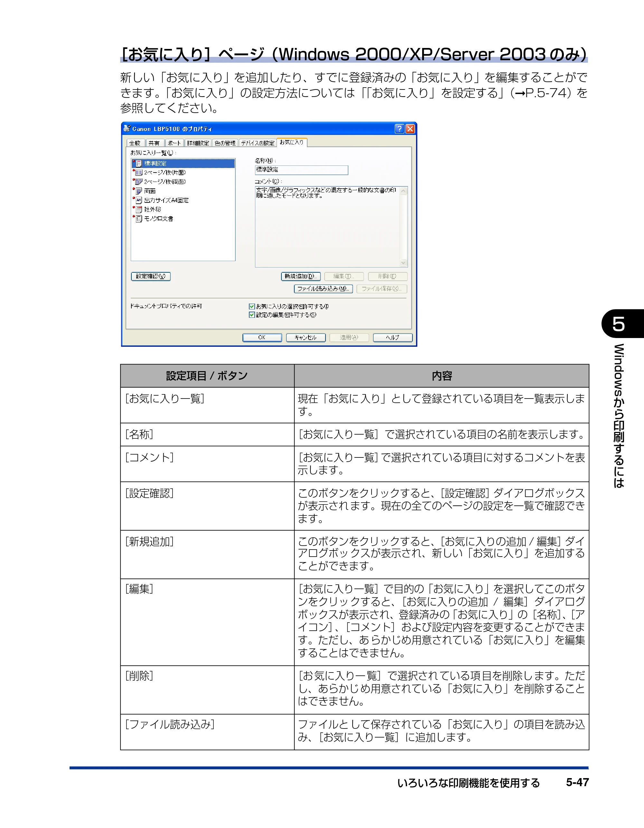Click the greyed 編集 button
Viewport: 644px width, 828px height.
click(x=344, y=277)
